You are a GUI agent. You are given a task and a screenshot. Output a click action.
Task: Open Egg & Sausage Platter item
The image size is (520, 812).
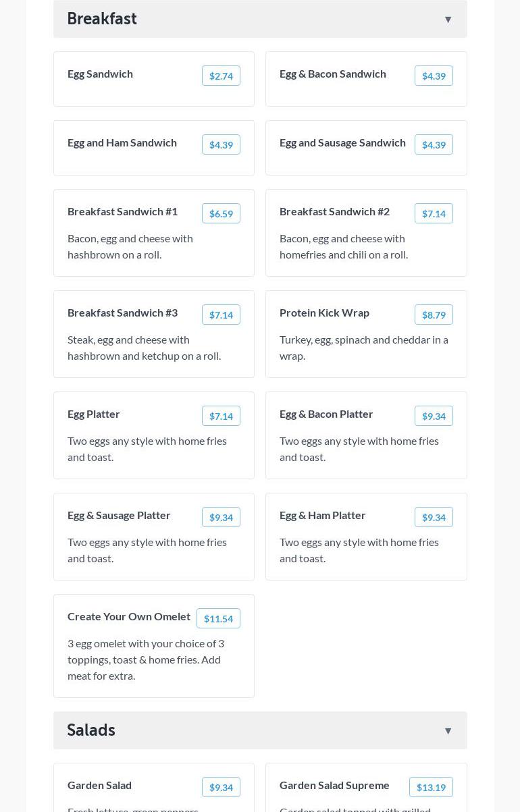[119, 516]
